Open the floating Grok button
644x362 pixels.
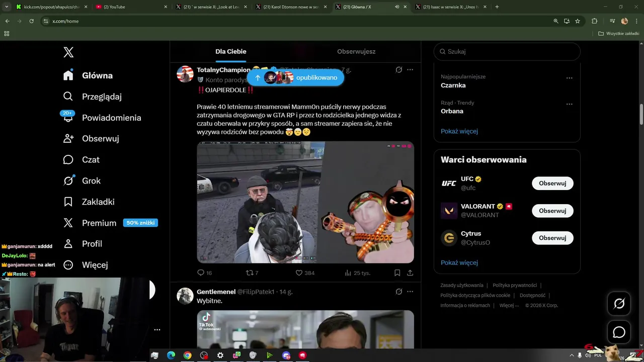tap(619, 304)
